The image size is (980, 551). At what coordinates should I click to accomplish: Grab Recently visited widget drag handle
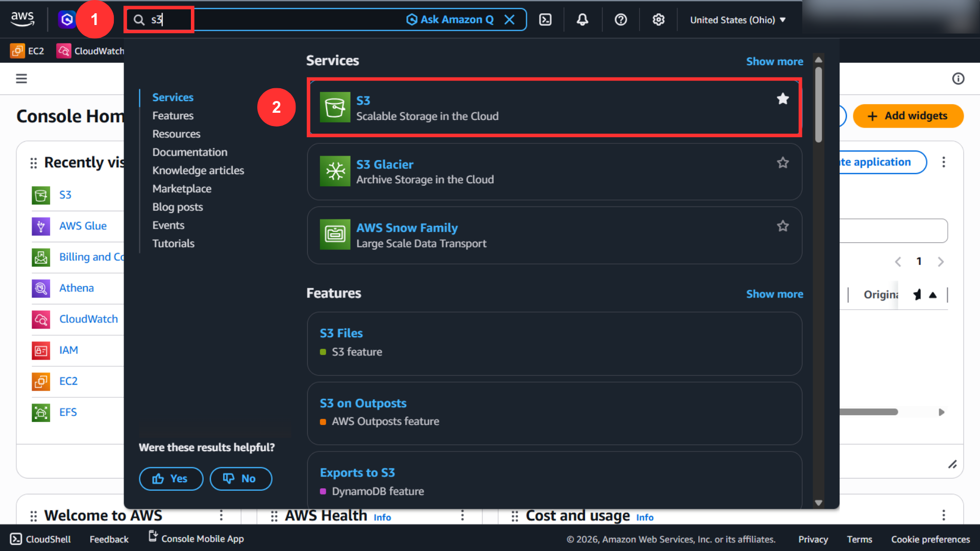pos(34,163)
